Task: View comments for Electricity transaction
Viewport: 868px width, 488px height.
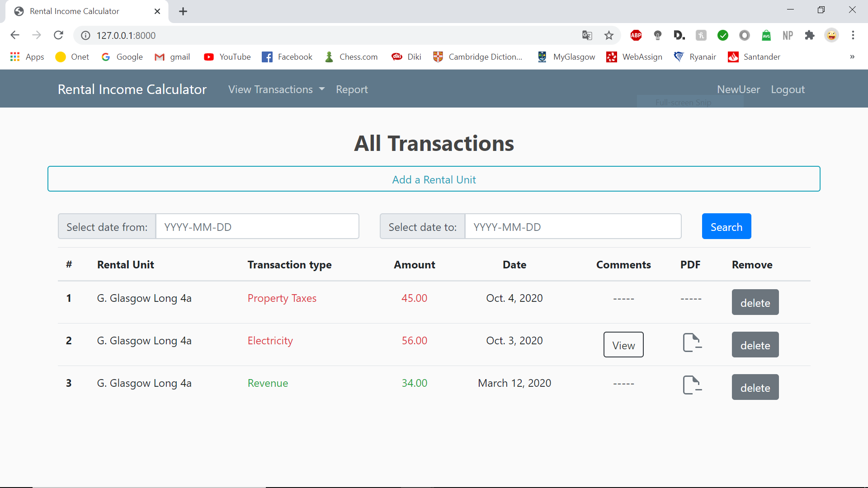Action: coord(623,345)
